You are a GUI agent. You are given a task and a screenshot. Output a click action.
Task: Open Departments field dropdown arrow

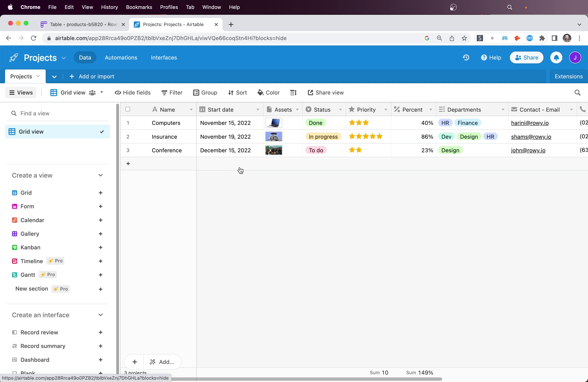tap(503, 110)
